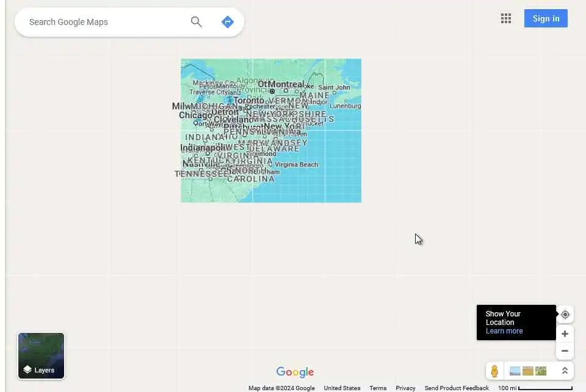Click the Chicago city label on the map
Image resolution: width=586 pixels, height=392 pixels.
tap(195, 115)
